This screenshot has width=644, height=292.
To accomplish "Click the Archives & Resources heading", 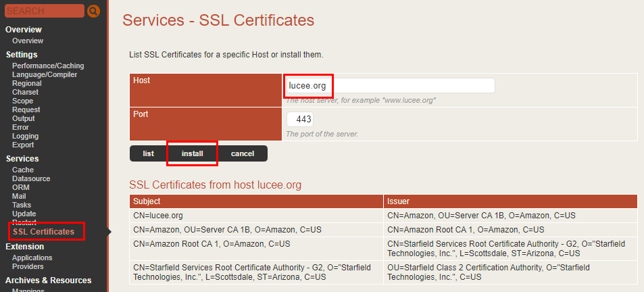I will pos(49,281).
